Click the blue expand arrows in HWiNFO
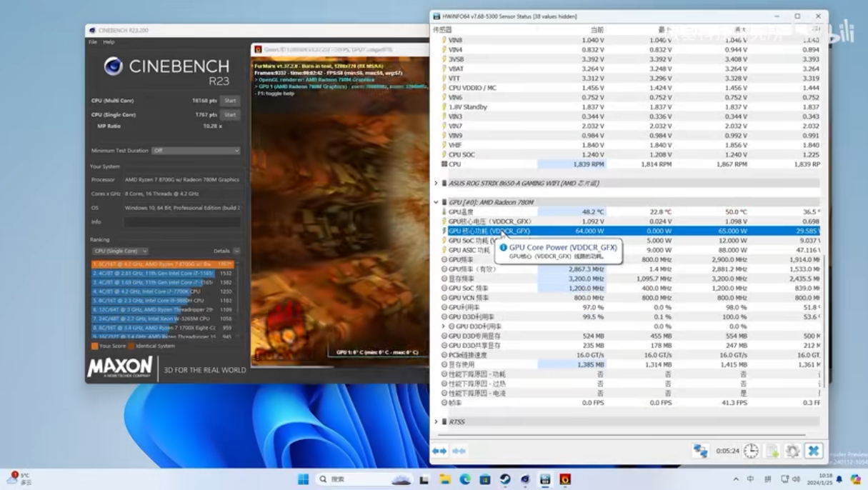This screenshot has width=868, height=490. [x=439, y=451]
